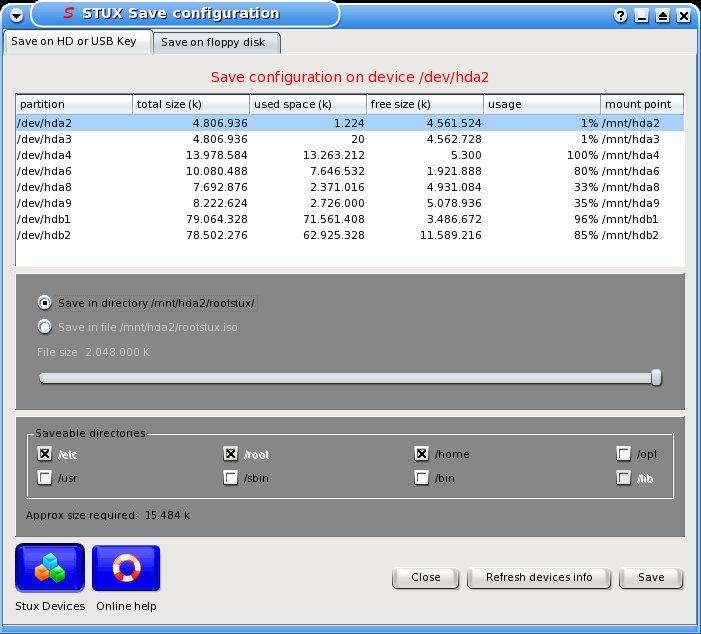Screen dimensions: 701x634
Task: Sort by used space (k) column
Action: click(x=308, y=104)
